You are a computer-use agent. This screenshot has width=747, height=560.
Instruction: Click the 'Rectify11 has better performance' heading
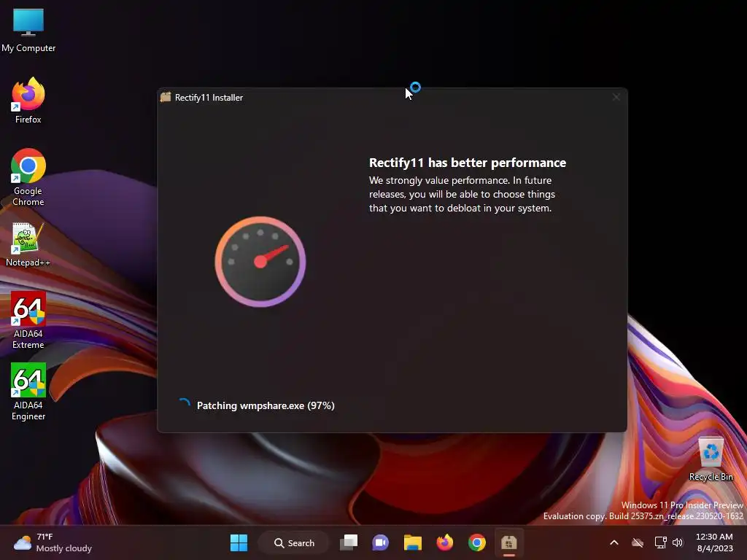468,163
